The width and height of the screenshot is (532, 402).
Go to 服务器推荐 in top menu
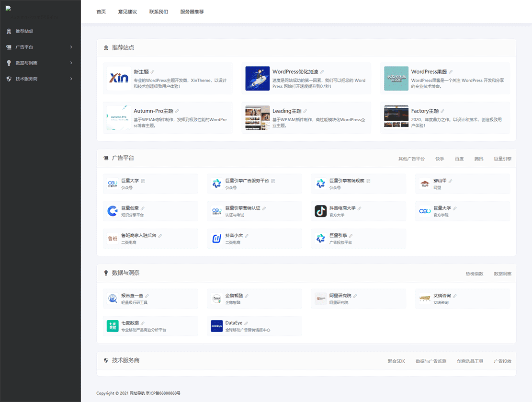[192, 11]
